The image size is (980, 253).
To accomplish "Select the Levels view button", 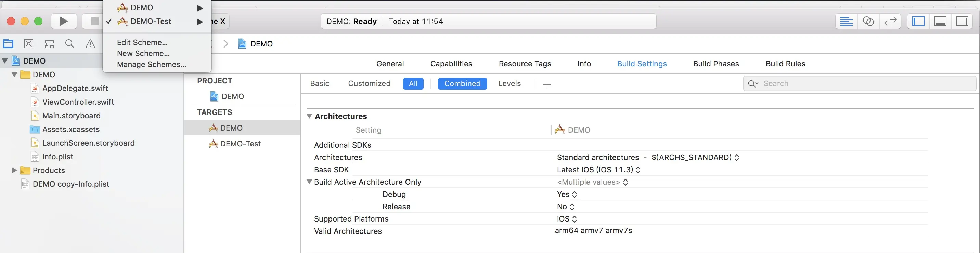I will (510, 83).
